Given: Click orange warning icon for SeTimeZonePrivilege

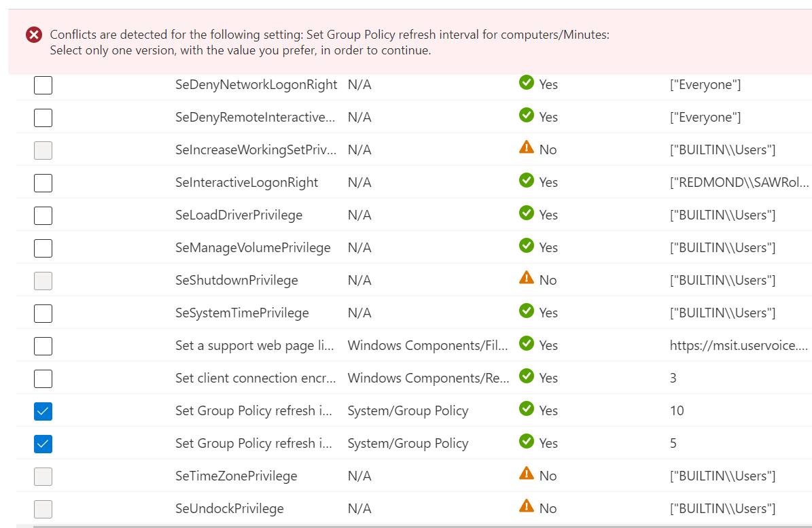Looking at the screenshot, I should [526, 473].
